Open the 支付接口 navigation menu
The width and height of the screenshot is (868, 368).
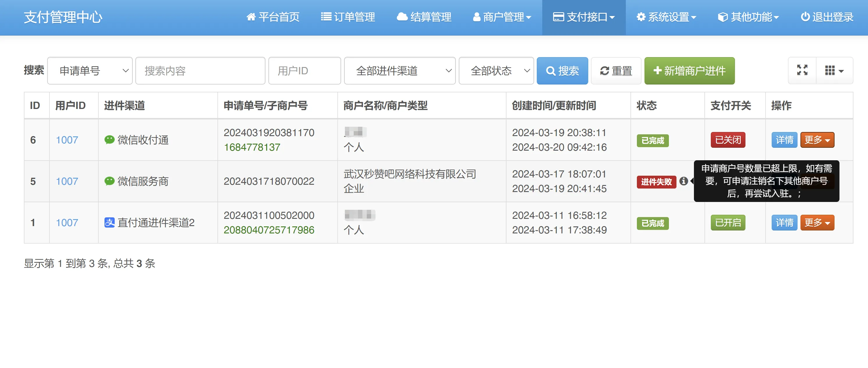coord(583,17)
